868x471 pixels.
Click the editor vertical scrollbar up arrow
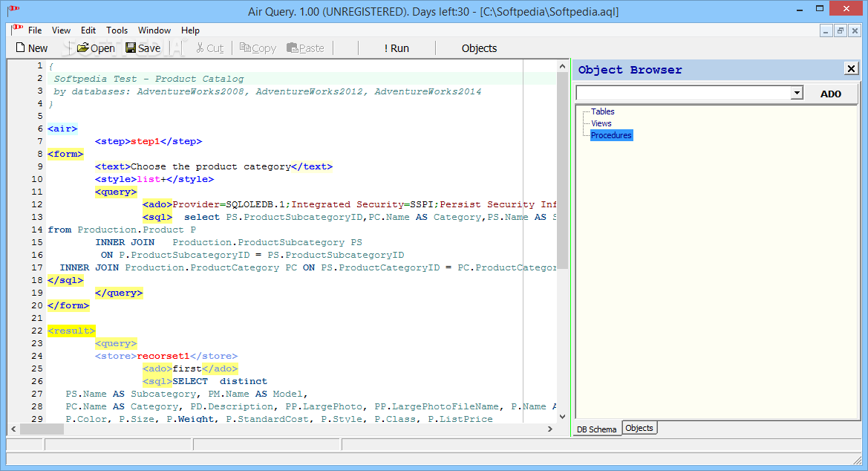[562, 66]
